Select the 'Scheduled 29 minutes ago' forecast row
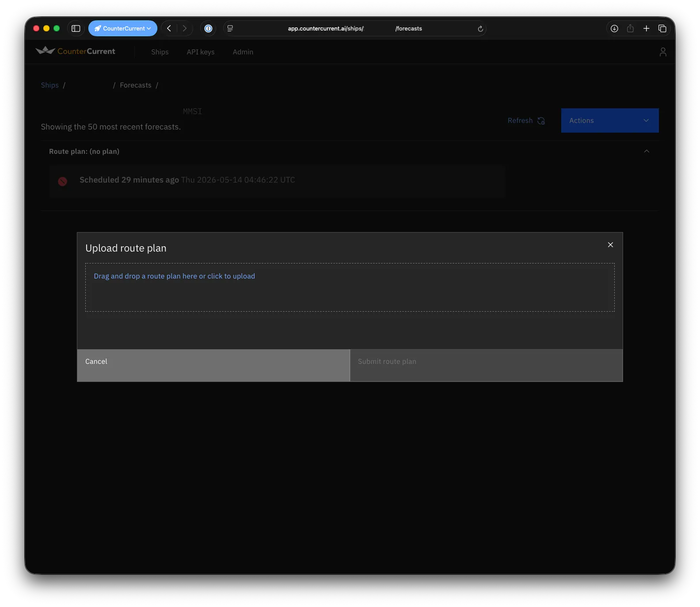 277,181
